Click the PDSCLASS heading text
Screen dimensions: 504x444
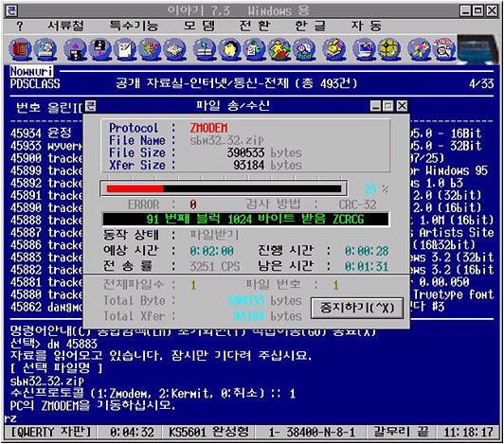(x=35, y=84)
